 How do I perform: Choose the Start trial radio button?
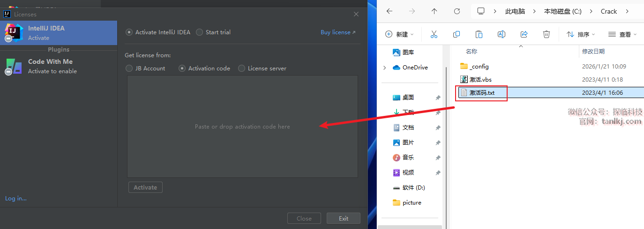(x=200, y=32)
